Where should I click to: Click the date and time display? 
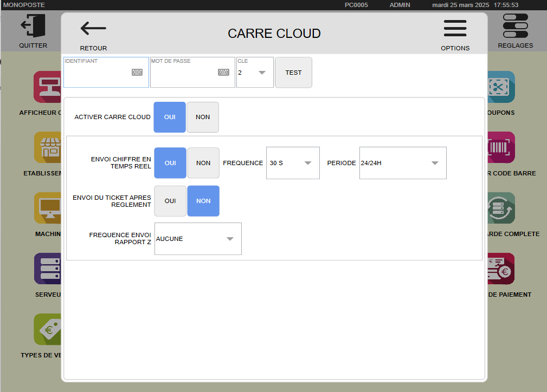pos(475,5)
